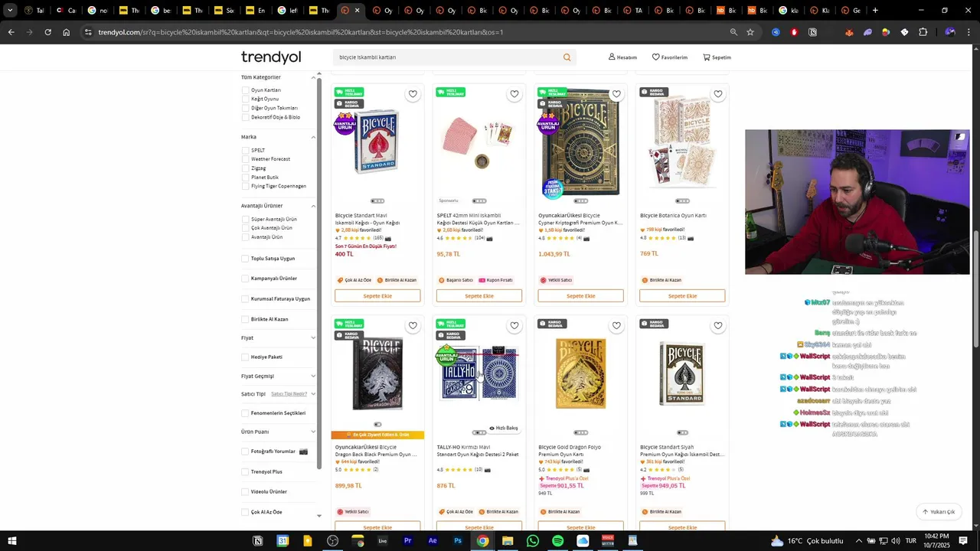Open Satıcı Tipi Nedir? link
The height and width of the screenshot is (551, 980).
pyautogui.click(x=289, y=394)
